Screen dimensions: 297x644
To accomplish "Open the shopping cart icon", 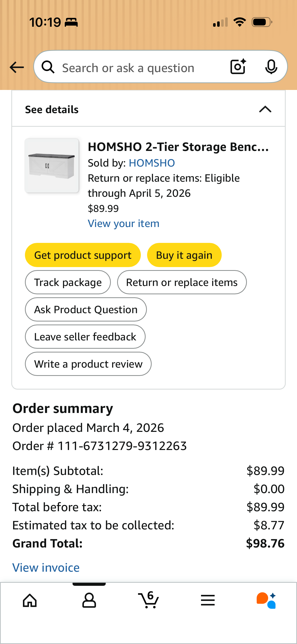I will (148, 600).
